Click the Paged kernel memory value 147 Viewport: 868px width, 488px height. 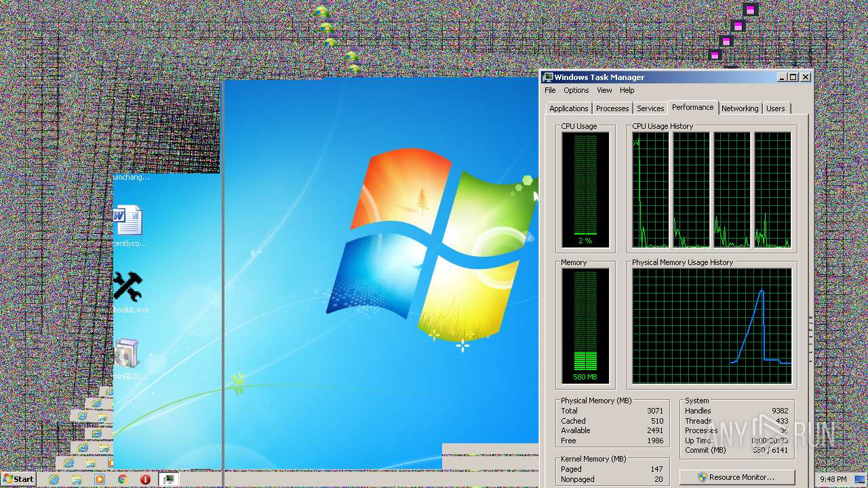click(656, 469)
